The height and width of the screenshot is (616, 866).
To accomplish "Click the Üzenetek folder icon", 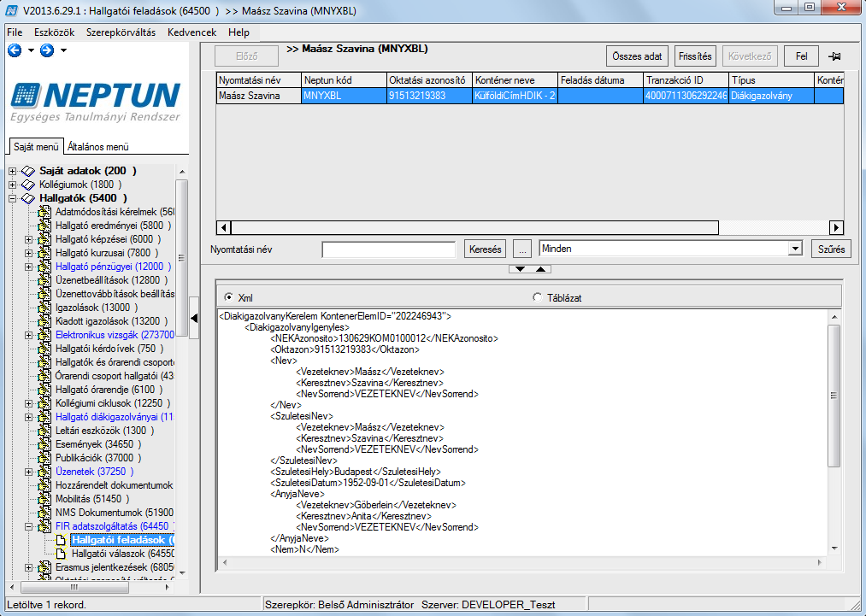I will pos(44,472).
